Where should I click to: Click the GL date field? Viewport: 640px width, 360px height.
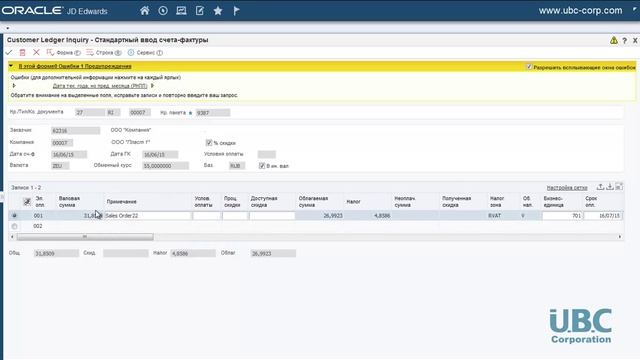click(160, 155)
